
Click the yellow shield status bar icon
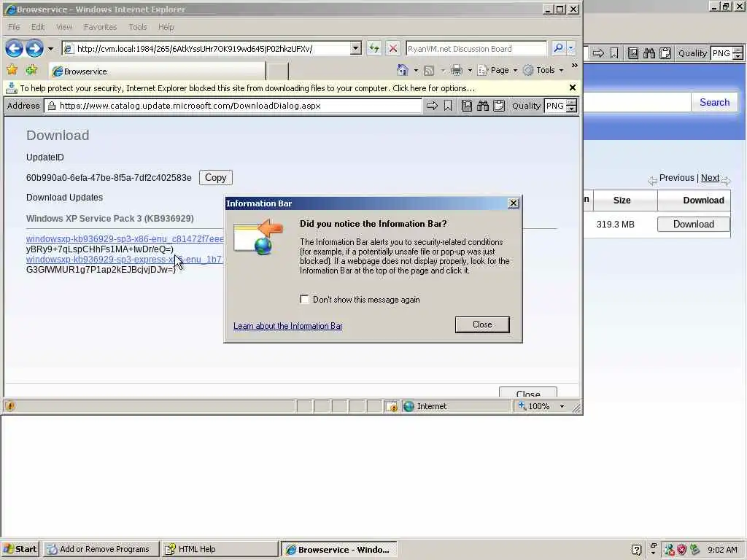pyautogui.click(x=10, y=406)
